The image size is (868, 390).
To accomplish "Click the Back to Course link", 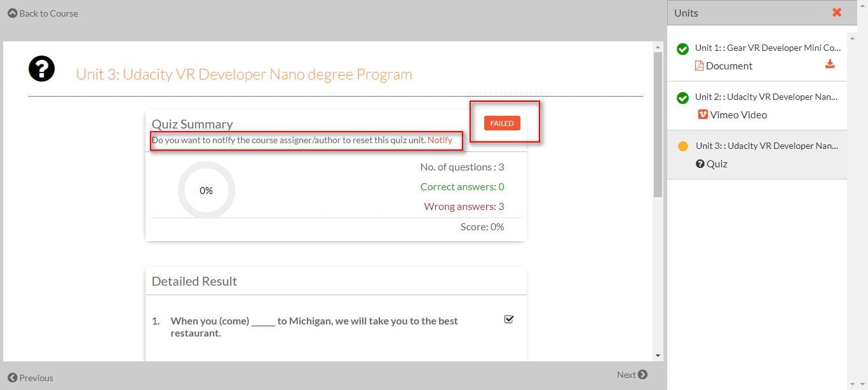I will [43, 13].
